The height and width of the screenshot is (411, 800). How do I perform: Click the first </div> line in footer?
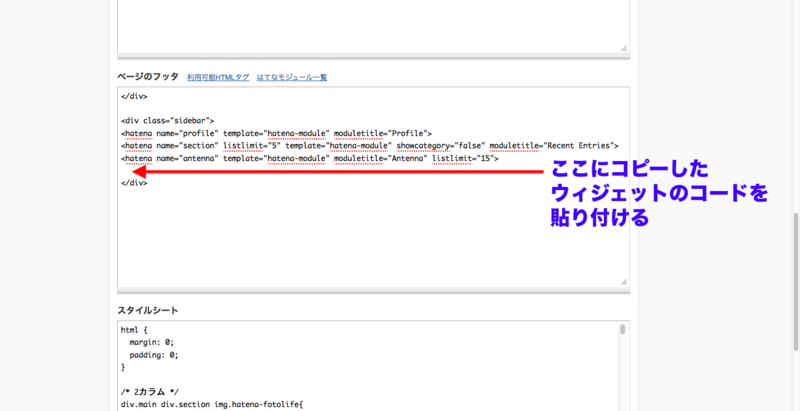click(135, 96)
